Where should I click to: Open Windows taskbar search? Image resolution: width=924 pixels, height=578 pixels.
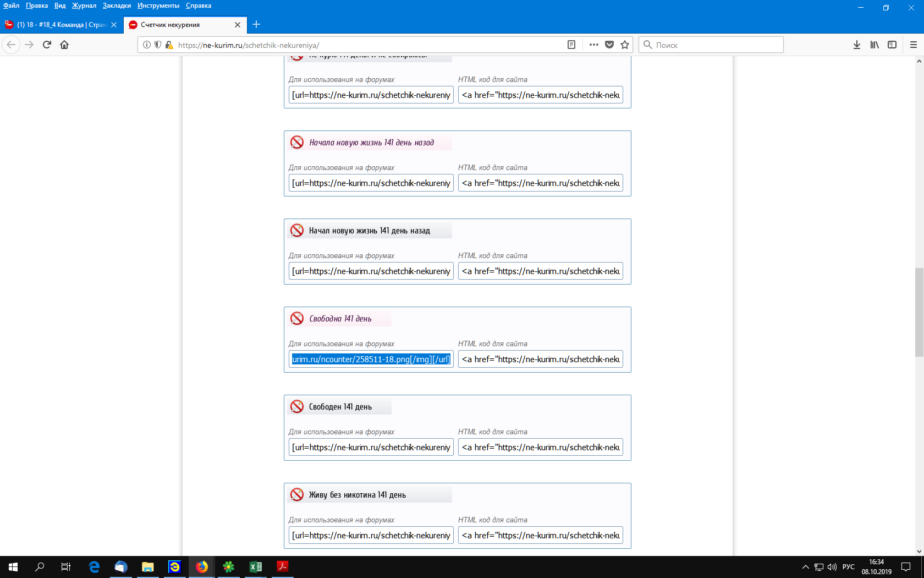(40, 567)
